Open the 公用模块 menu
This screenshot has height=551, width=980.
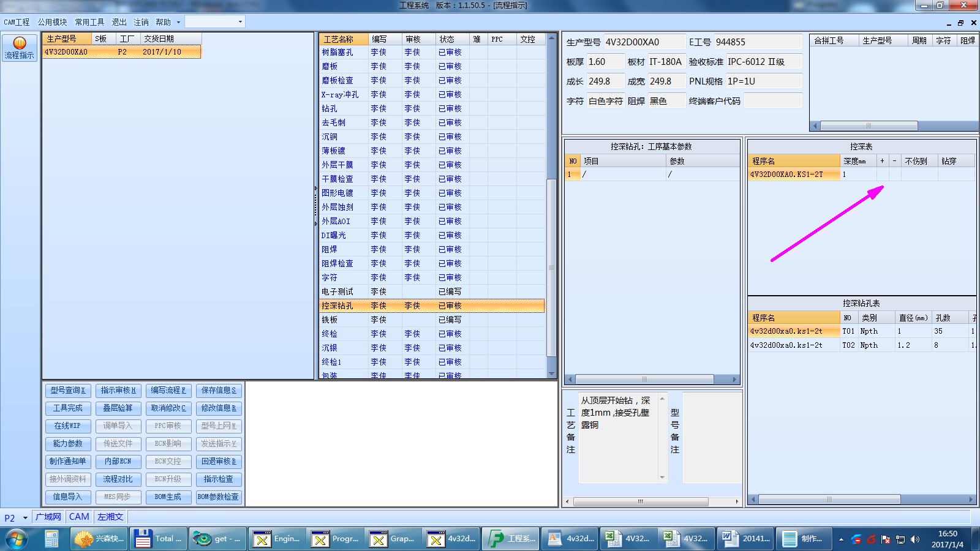click(52, 22)
